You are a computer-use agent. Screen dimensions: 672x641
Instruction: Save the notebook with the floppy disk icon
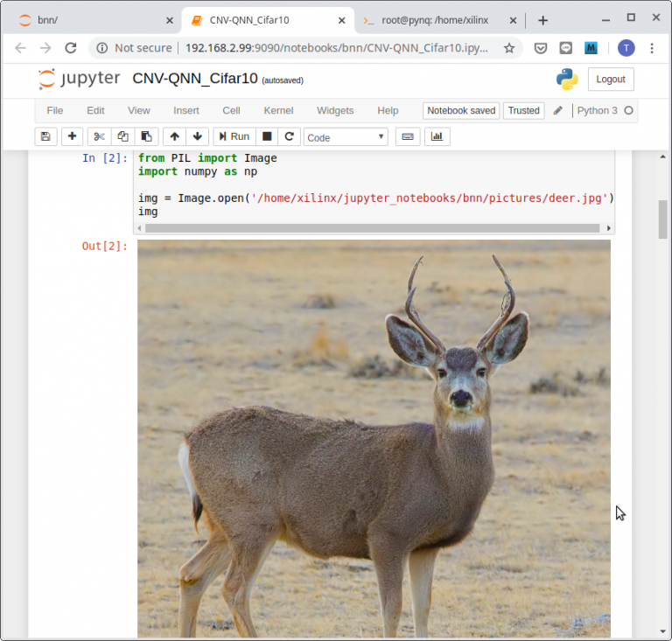[45, 136]
